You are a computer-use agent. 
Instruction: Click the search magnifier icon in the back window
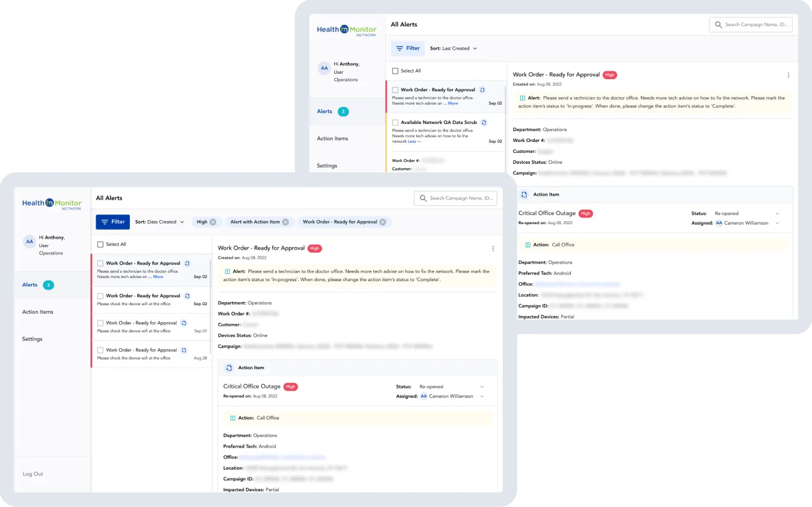pos(718,25)
